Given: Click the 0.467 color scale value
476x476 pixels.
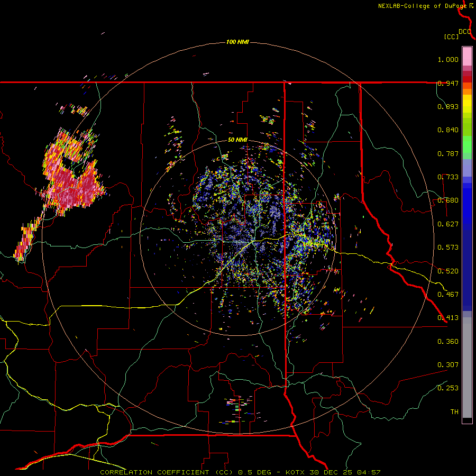Looking at the screenshot, I should click(448, 295).
